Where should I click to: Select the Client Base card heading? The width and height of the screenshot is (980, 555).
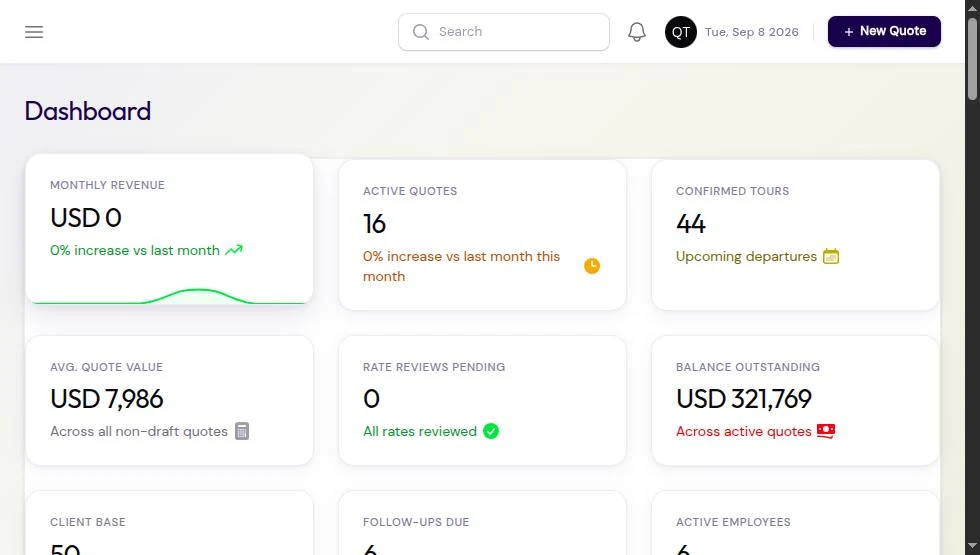click(x=88, y=522)
